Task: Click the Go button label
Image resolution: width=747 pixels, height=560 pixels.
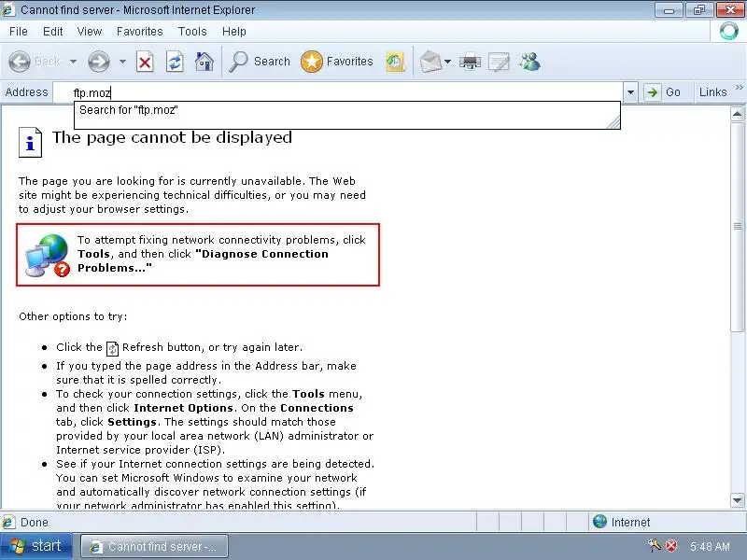Action: [672, 92]
